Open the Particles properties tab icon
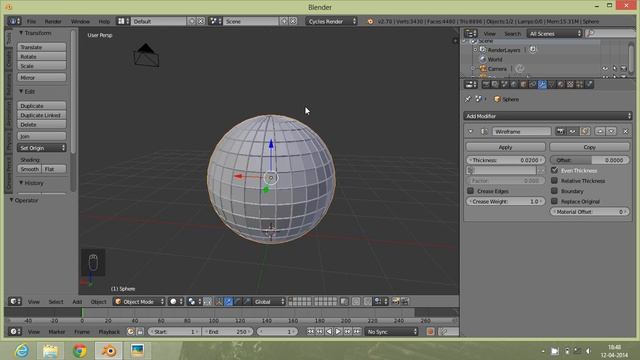 point(580,84)
